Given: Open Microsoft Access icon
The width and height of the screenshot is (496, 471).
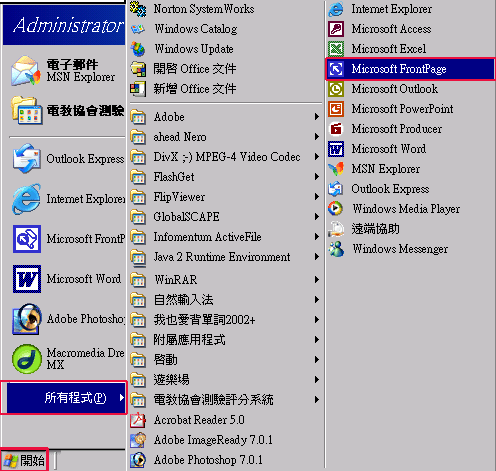Looking at the screenshot, I should point(336,29).
